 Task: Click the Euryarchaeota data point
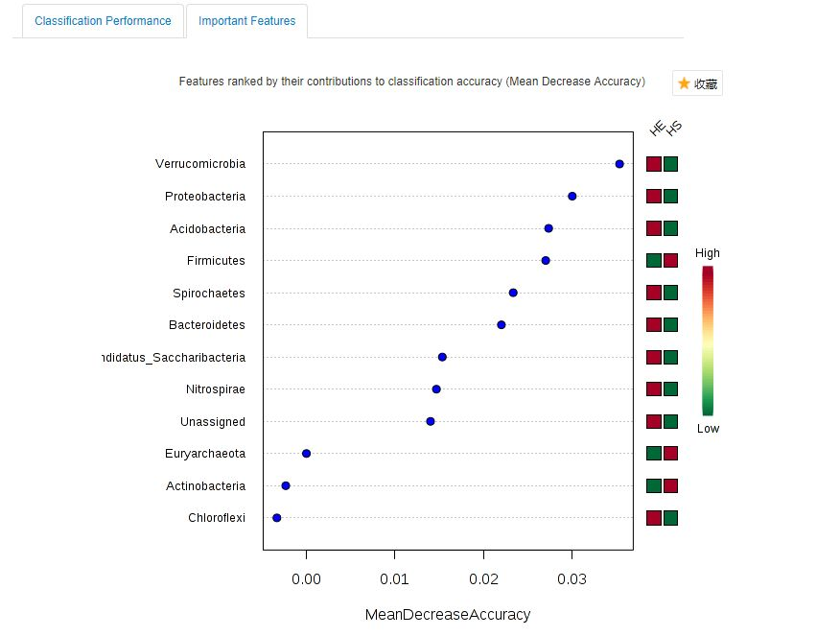click(306, 453)
